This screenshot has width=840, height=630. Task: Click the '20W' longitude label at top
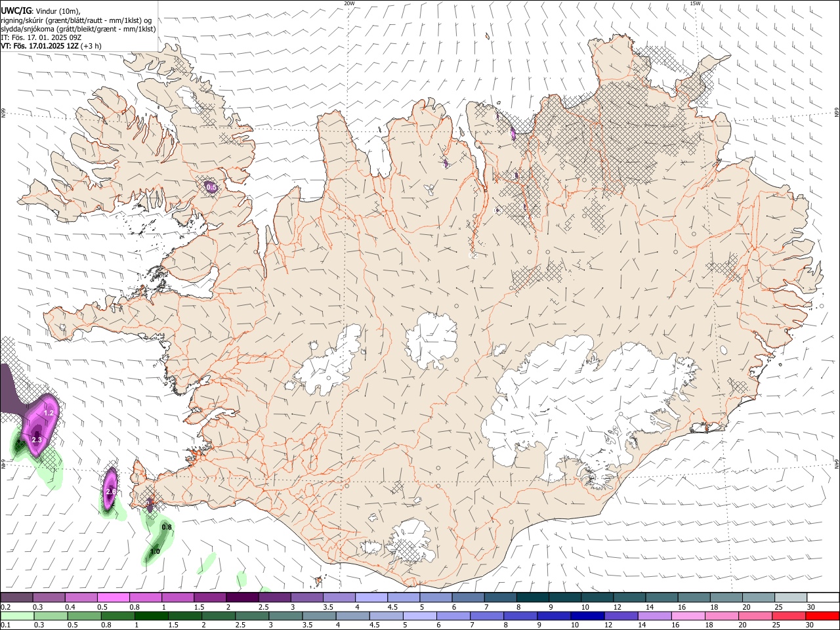click(349, 3)
